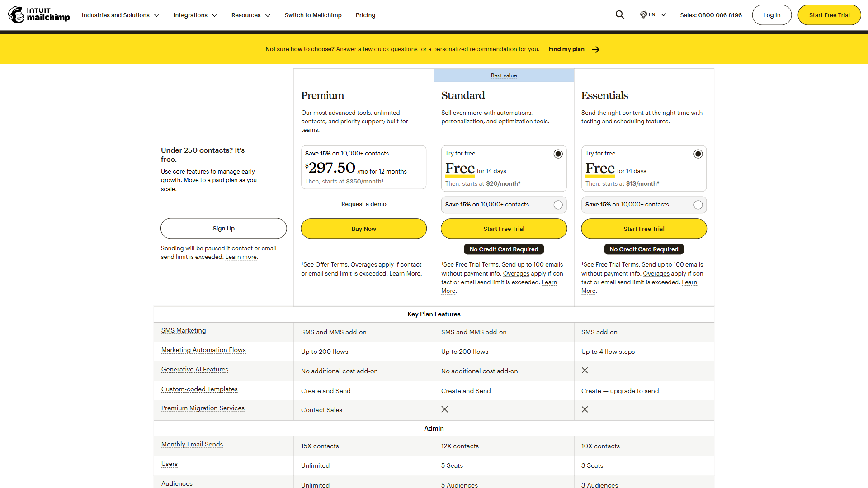
Task: Click the Log In button
Action: pos(772,15)
